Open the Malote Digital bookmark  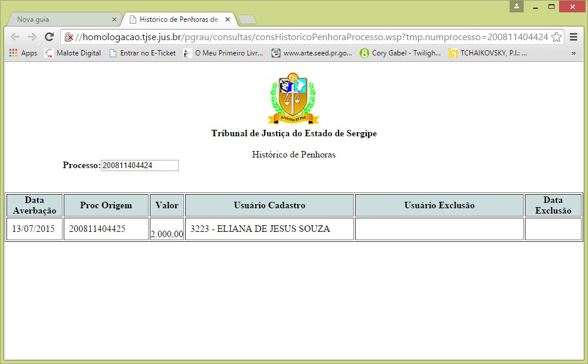point(73,53)
